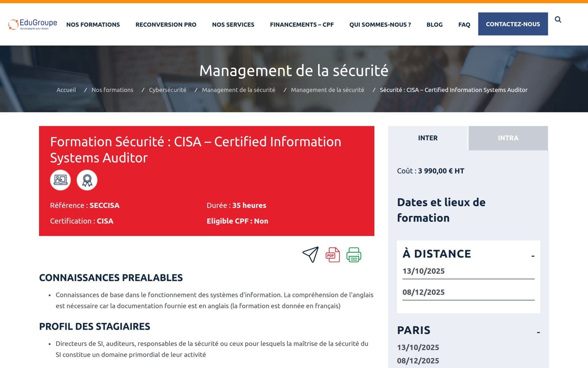Click the EduGroupe logo
Image resolution: width=588 pixels, height=368 pixels.
point(33,24)
